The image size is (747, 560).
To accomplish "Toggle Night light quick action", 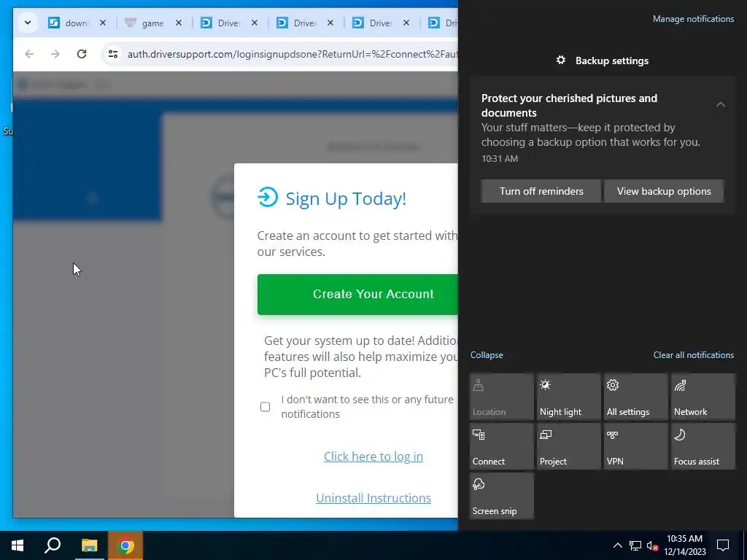I will 569,397.
